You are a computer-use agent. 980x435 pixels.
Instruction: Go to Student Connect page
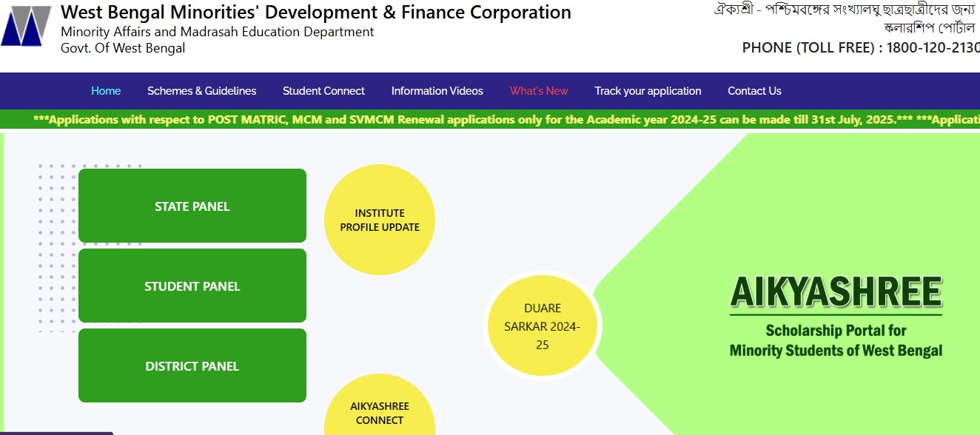tap(323, 91)
